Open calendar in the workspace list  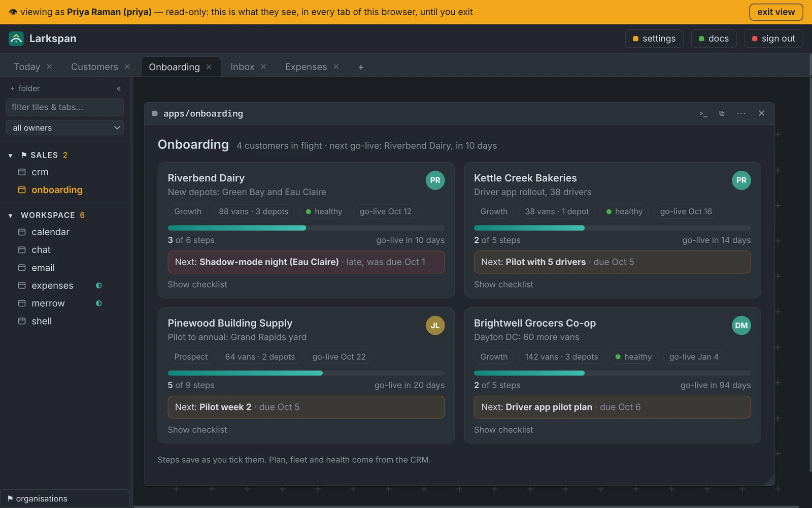point(50,232)
